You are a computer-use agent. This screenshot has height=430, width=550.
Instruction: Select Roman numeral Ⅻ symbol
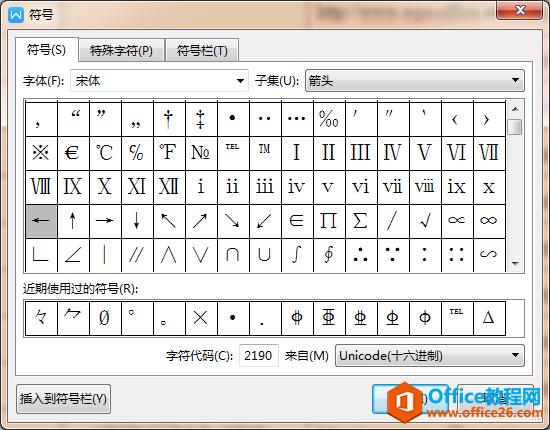pyautogui.click(x=169, y=187)
